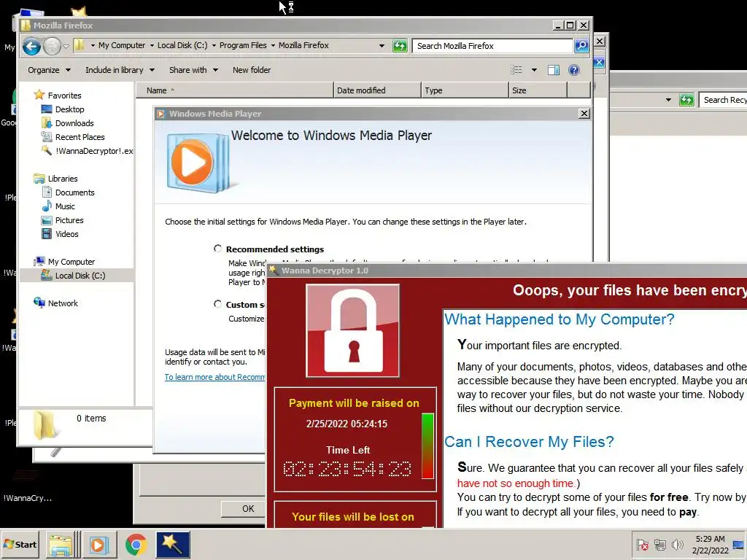Click the Search Recycle Bin field
Image resolution: width=747 pixels, height=560 pixels.
(x=723, y=100)
